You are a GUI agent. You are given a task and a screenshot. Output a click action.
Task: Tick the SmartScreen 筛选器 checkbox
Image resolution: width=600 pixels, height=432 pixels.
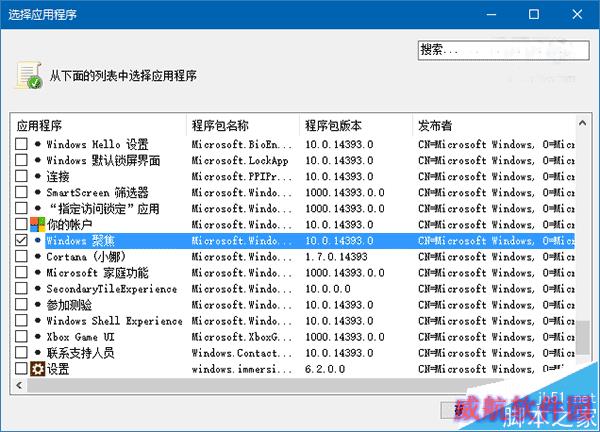coord(21,192)
